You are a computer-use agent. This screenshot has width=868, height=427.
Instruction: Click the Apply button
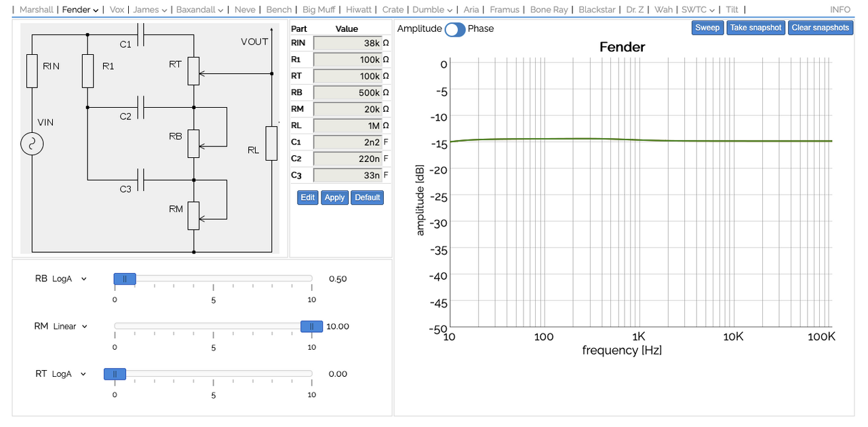pyautogui.click(x=334, y=197)
